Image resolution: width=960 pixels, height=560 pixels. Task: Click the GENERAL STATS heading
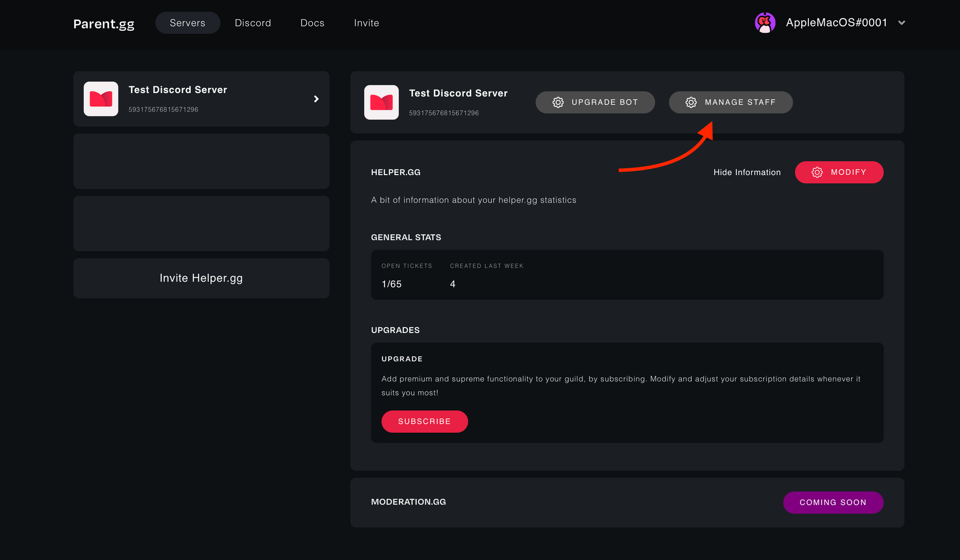pyautogui.click(x=406, y=238)
